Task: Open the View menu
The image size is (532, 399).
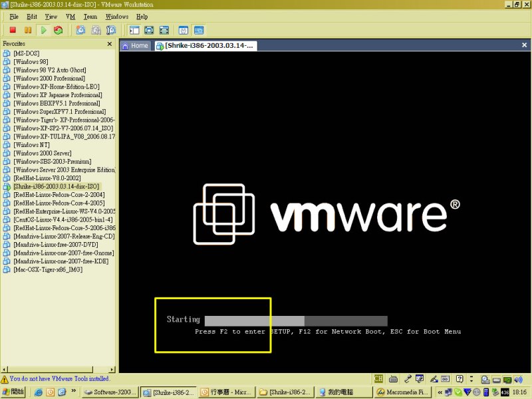Action: pos(51,17)
